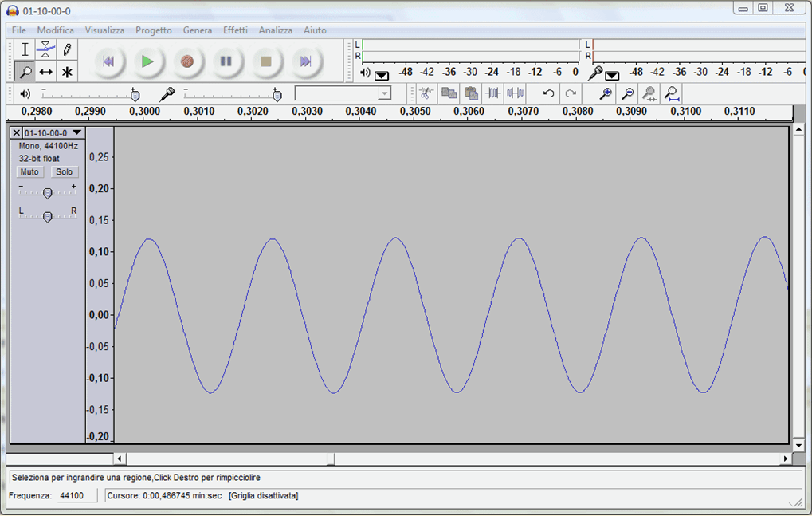Click the track gain slider handle

click(48, 193)
